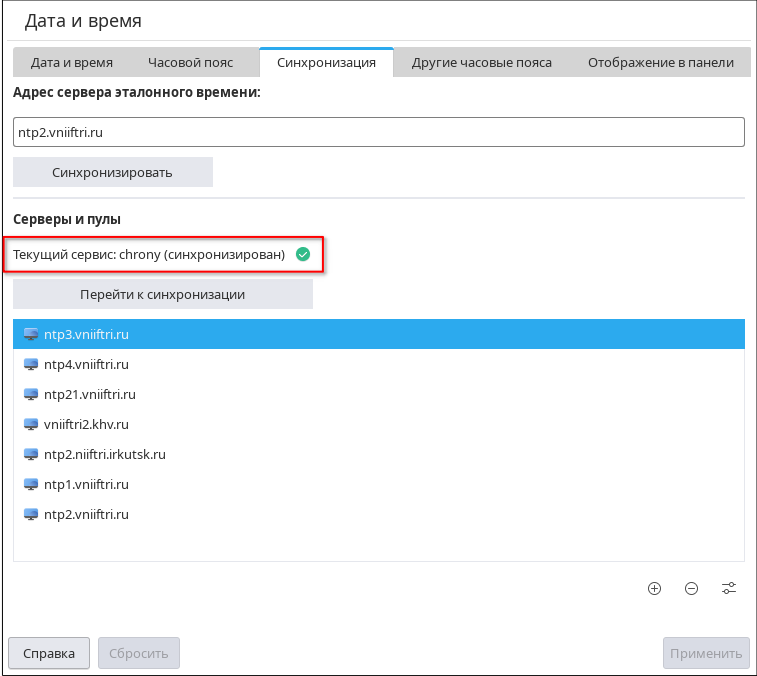
Task: Click the add server plus icon
Action: click(654, 588)
